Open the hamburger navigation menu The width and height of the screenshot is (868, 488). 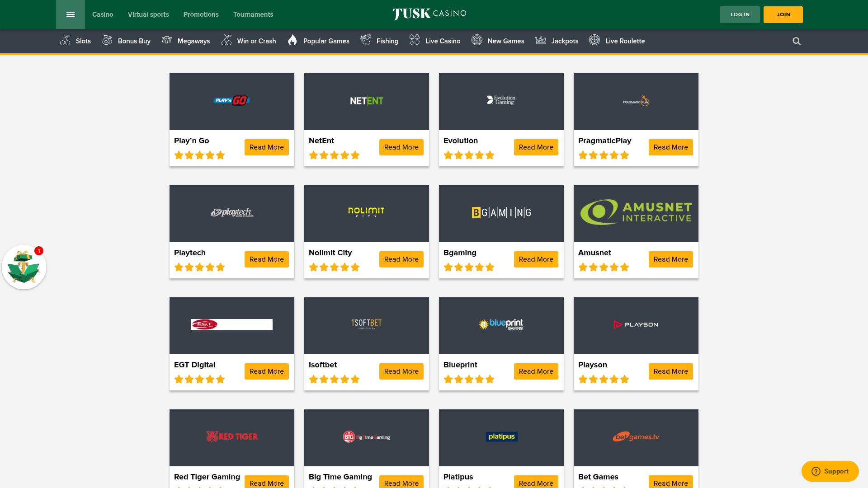click(x=70, y=14)
